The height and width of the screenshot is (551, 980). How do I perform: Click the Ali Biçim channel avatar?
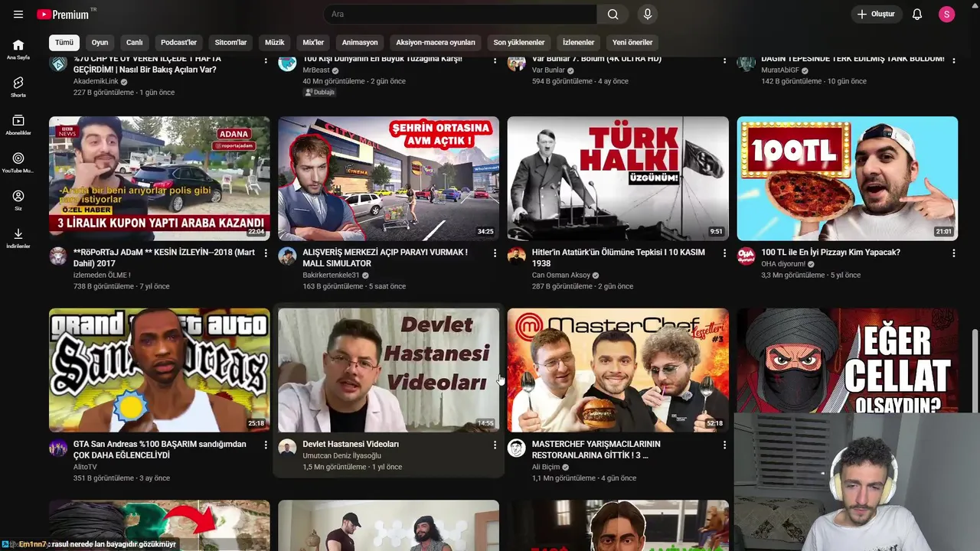(x=517, y=448)
